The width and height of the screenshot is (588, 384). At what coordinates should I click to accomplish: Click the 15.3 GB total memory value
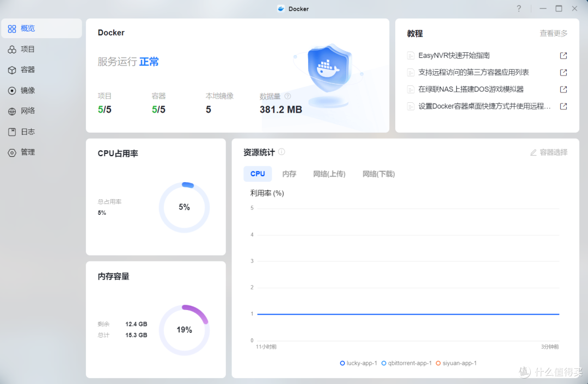coord(136,335)
